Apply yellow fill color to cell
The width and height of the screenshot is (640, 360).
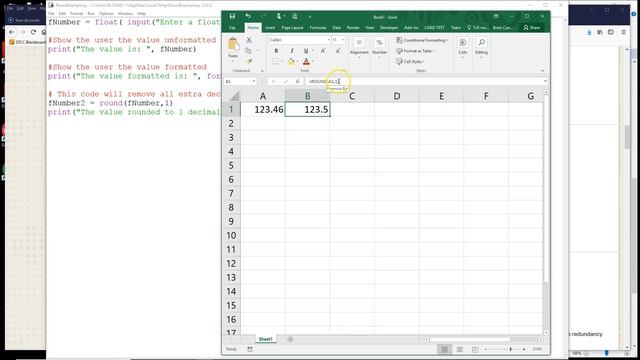[x=291, y=61]
